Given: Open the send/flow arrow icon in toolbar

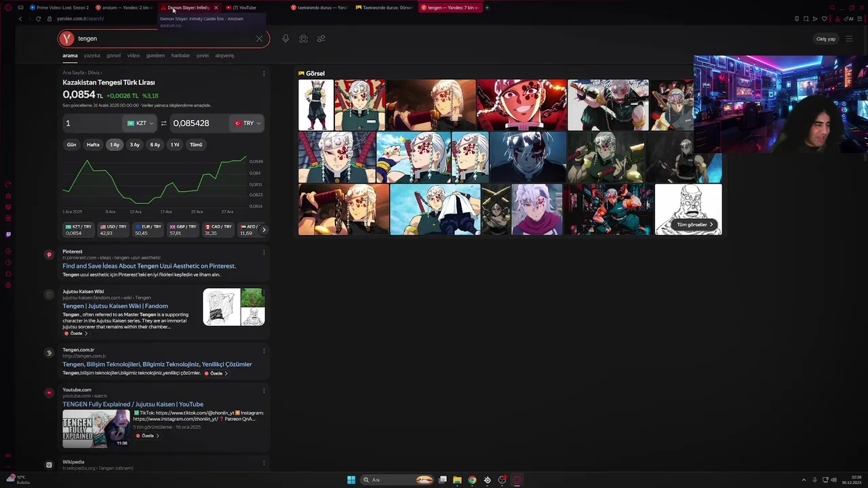Looking at the screenshot, I should pos(815,19).
